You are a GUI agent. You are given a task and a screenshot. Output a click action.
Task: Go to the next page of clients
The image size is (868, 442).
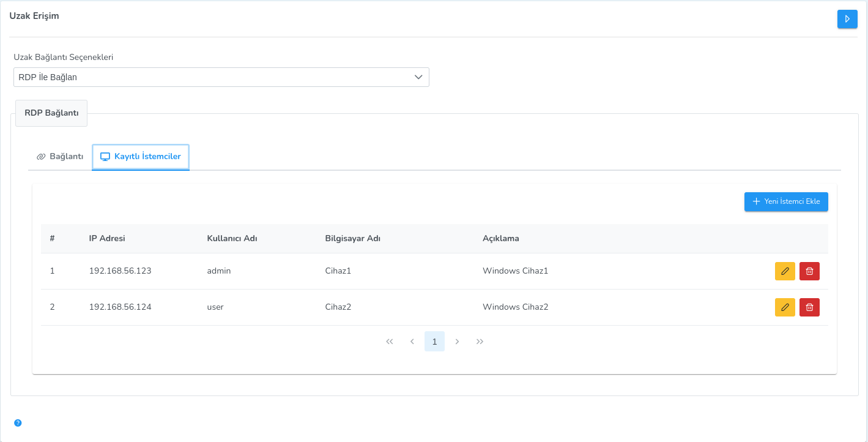pyautogui.click(x=457, y=342)
